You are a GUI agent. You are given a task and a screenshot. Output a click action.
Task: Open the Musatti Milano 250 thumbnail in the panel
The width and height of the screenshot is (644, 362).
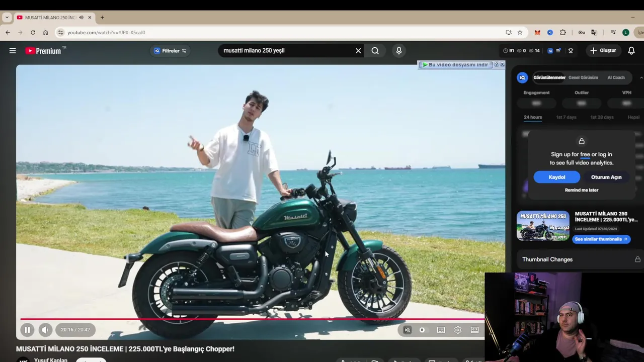pos(543,226)
